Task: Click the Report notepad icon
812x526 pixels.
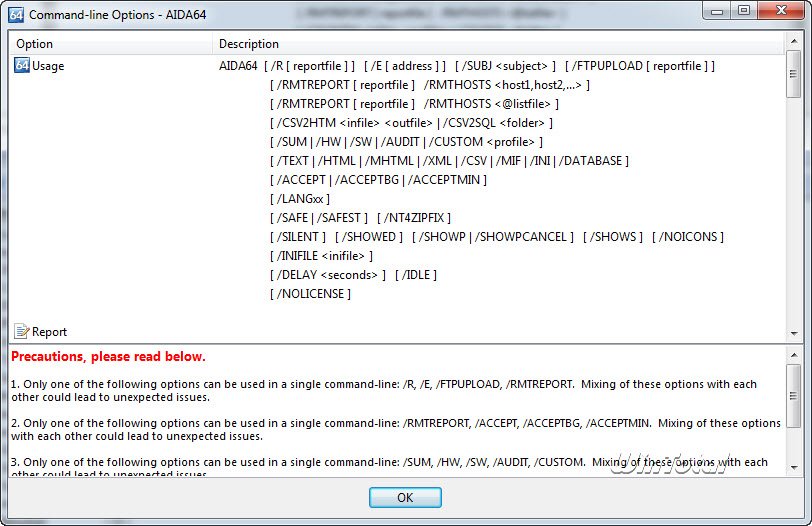Action: (22, 331)
